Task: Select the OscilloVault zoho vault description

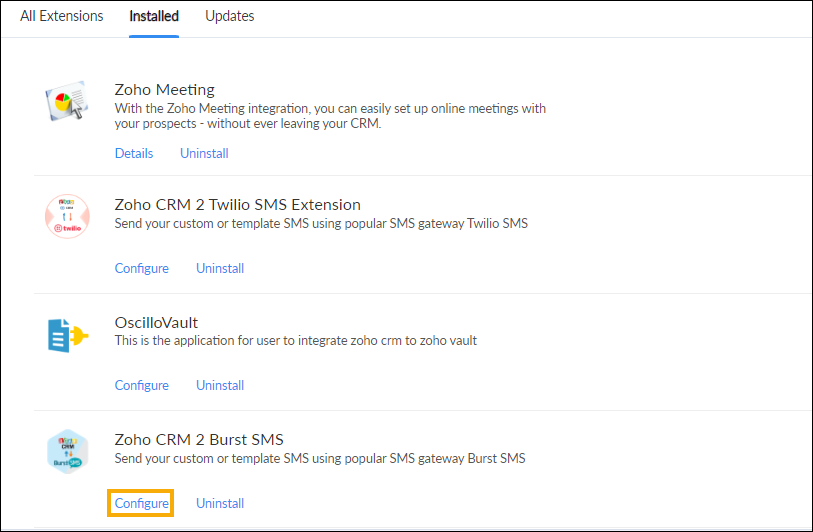Action: coord(296,341)
